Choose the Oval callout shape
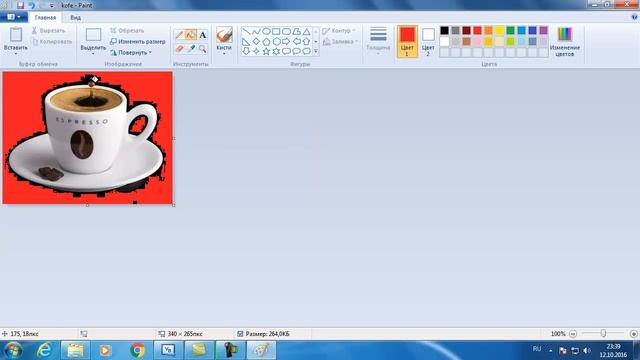 tap(296, 51)
